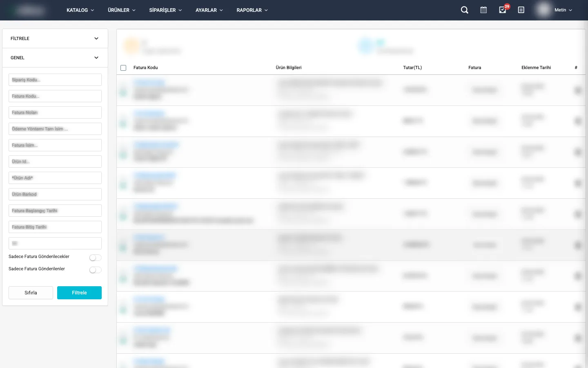Click the user avatar next to Metin
Viewport: 588px width, 368px height.
tap(543, 10)
